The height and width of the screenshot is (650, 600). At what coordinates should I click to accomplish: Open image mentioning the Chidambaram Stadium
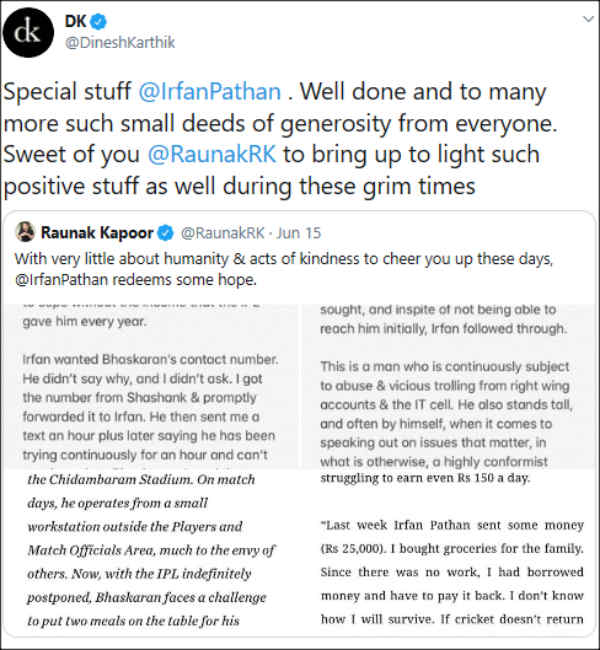pos(155,550)
